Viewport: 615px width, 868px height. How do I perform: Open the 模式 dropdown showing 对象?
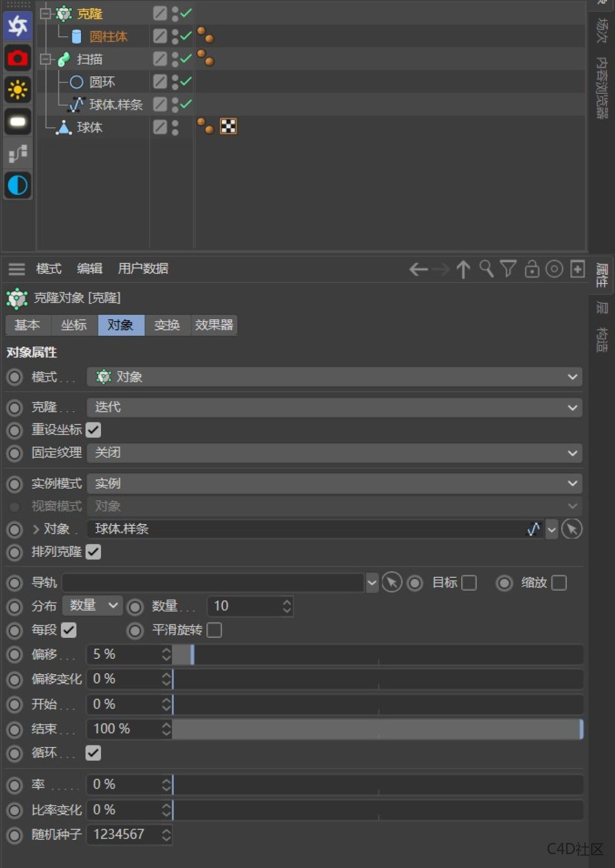coord(334,377)
